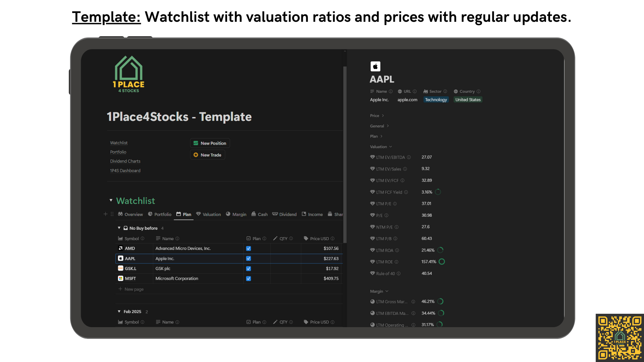Click the LTM FCF Yield progress ring
This screenshot has width=644, height=362.
[x=438, y=192]
